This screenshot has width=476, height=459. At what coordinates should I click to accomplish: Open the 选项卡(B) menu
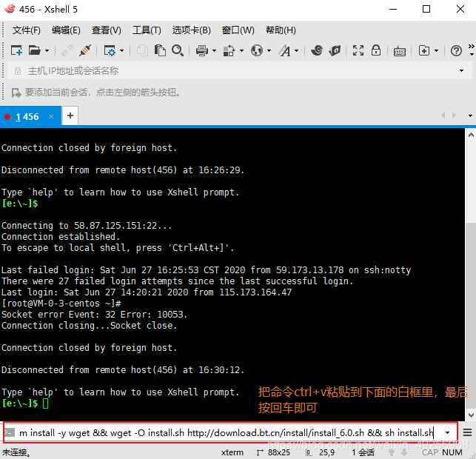[191, 30]
